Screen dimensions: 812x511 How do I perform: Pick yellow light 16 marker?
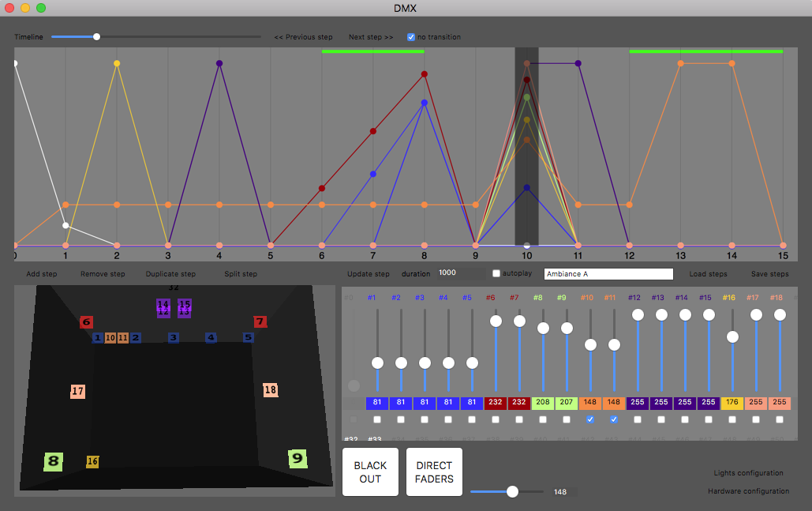92,461
